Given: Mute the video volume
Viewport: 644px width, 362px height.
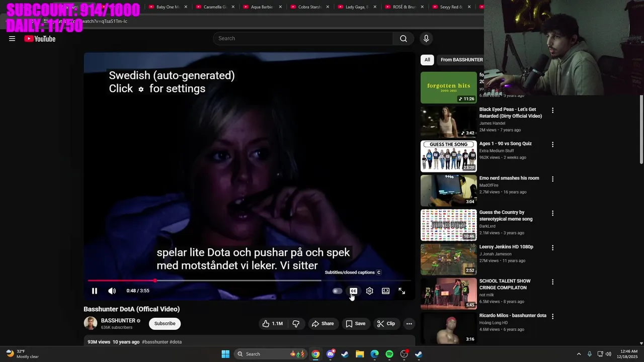Looking at the screenshot, I should pyautogui.click(x=112, y=291).
